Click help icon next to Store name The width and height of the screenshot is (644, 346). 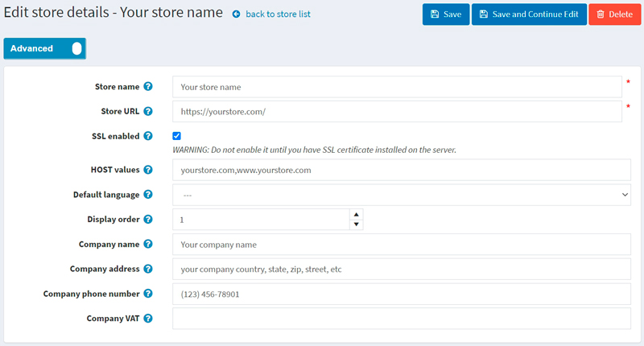pos(148,87)
